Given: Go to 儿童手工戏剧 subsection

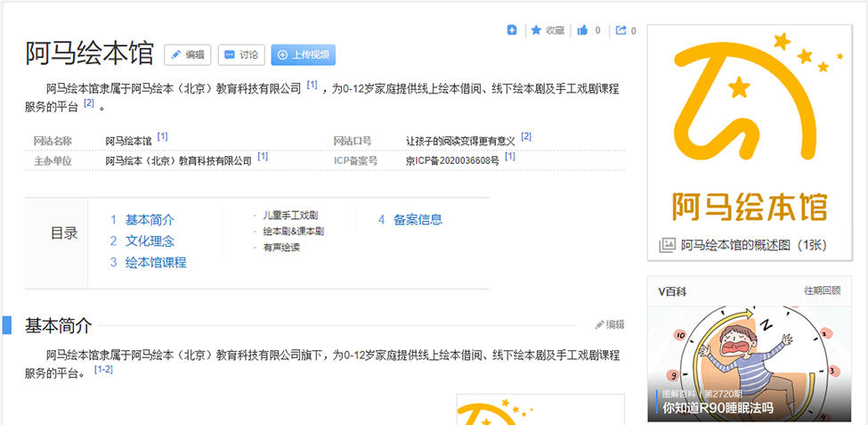Looking at the screenshot, I should 290,216.
